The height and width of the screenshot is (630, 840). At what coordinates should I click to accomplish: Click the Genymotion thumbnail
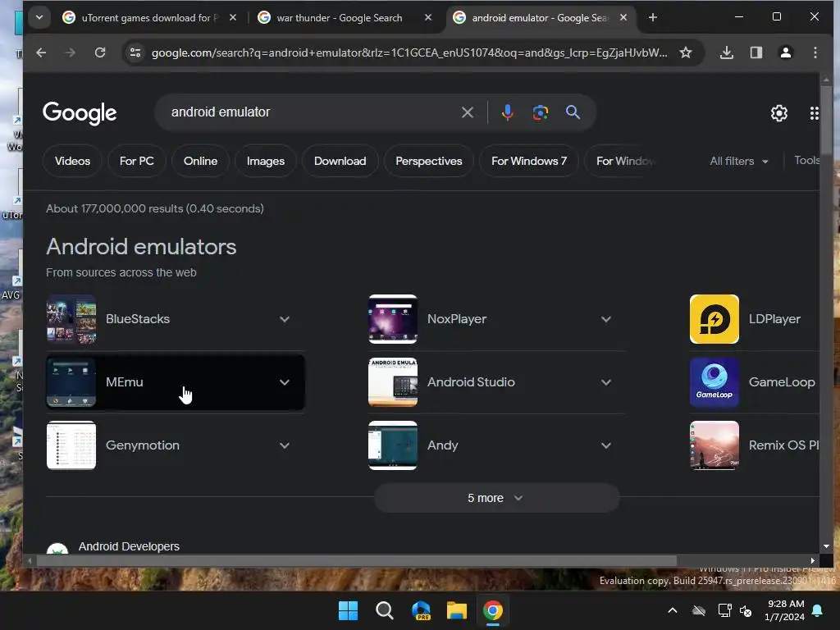coord(71,445)
